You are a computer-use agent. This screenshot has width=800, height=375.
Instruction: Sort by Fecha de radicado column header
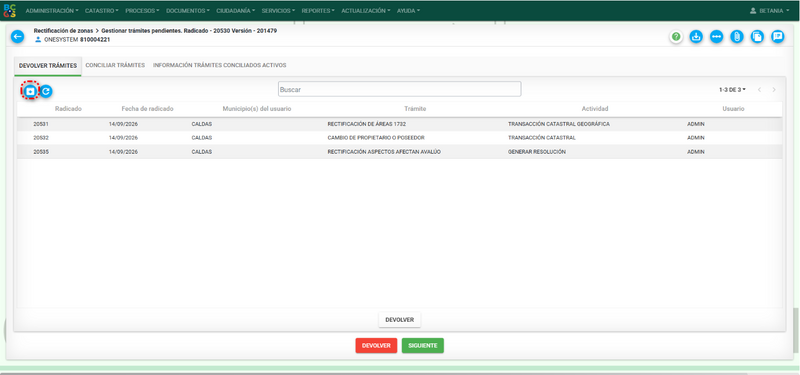click(x=147, y=109)
